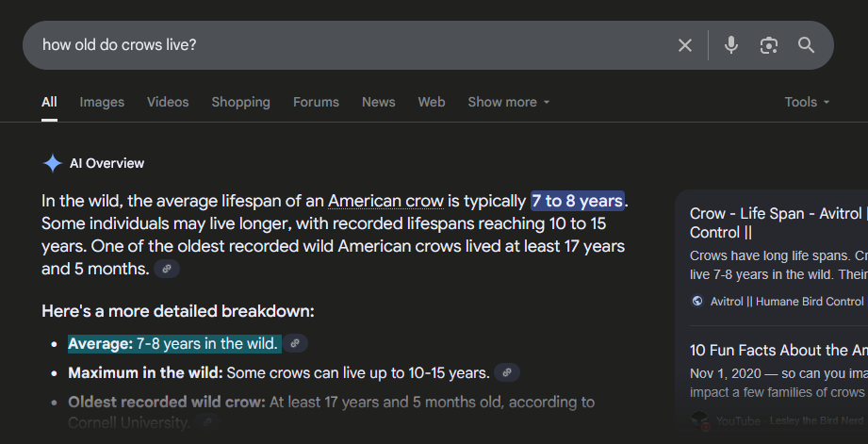The image size is (868, 444).
Task: Click the YouTube channel avatar icon
Action: click(699, 420)
